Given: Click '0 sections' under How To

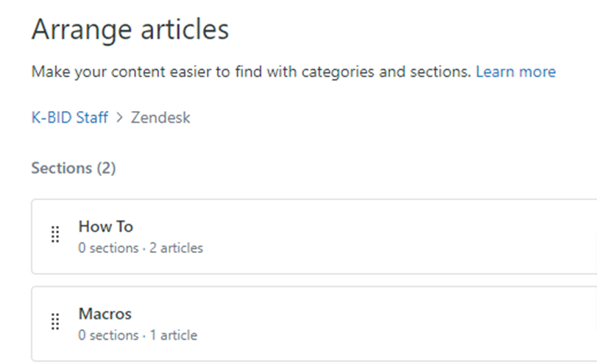Looking at the screenshot, I should pos(108,248).
